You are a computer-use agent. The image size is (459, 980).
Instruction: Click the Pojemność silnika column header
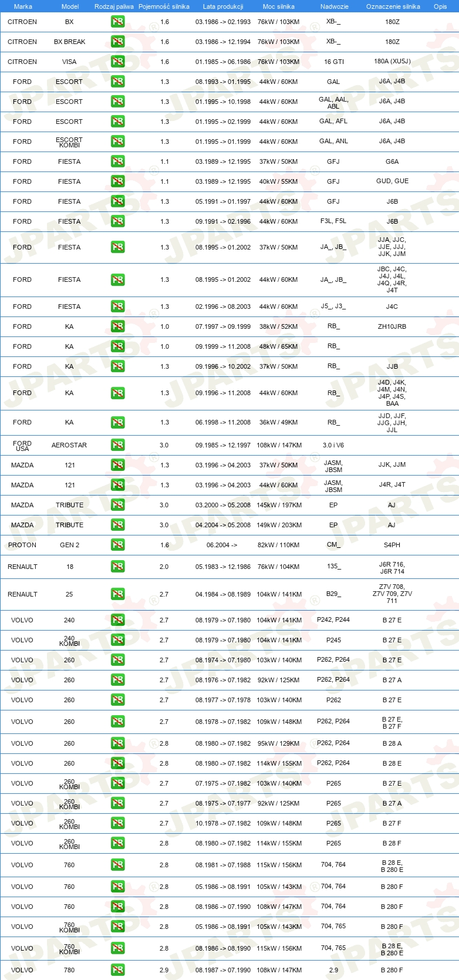click(x=164, y=6)
